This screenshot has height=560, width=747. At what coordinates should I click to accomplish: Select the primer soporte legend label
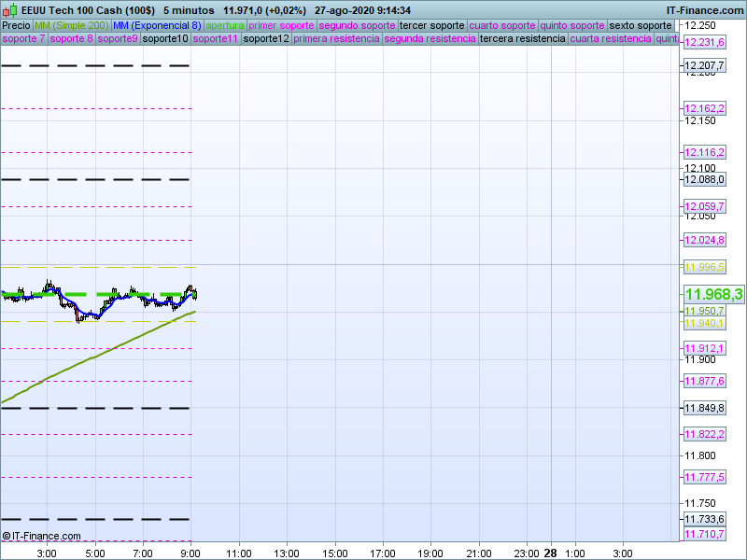282,26
